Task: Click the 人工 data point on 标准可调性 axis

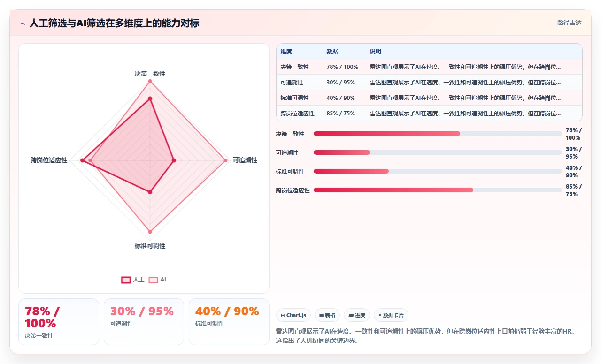Action: click(150, 192)
